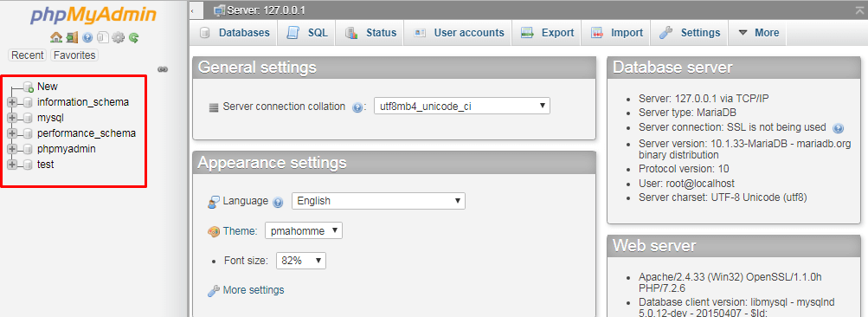Image resolution: width=868 pixels, height=317 pixels.
Task: Click the Language speech icon
Action: click(x=214, y=202)
